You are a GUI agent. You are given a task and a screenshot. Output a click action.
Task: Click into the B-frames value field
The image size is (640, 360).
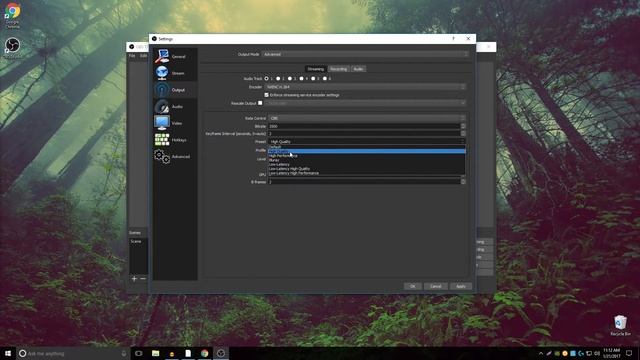364,182
